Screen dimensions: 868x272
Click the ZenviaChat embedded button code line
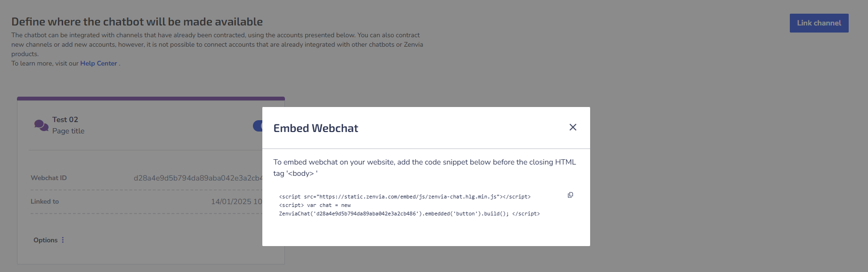tap(409, 214)
